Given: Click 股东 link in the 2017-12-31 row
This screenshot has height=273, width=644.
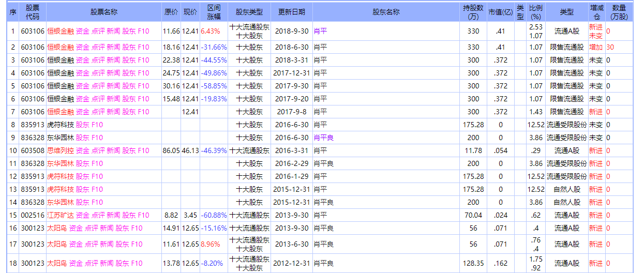Looking at the screenshot, I should pyautogui.click(x=129, y=73).
